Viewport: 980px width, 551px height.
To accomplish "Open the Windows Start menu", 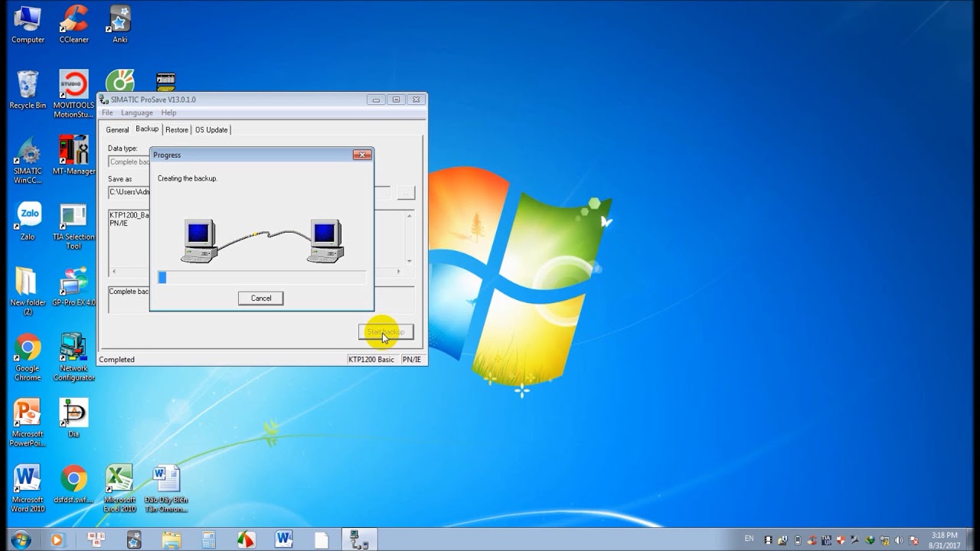I will (x=21, y=540).
